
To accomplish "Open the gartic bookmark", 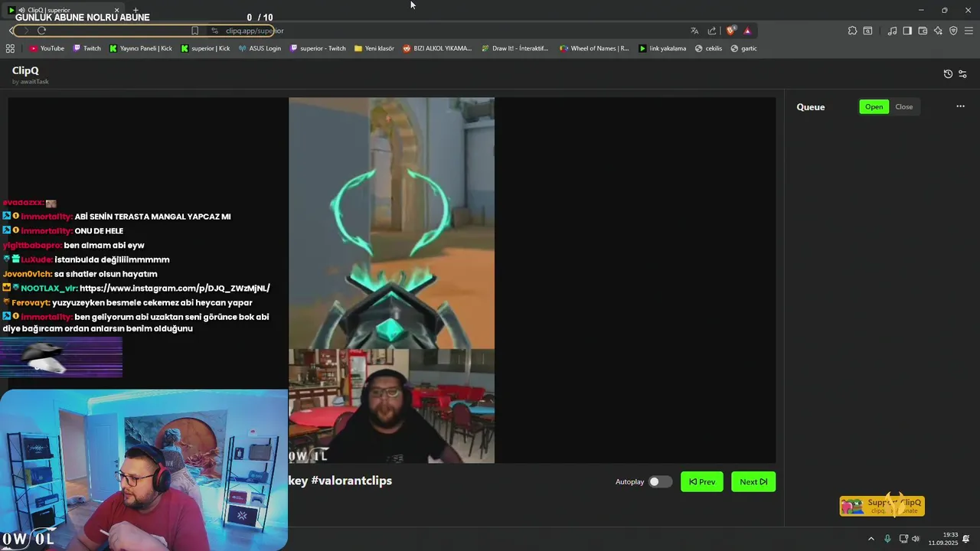I will pos(743,48).
